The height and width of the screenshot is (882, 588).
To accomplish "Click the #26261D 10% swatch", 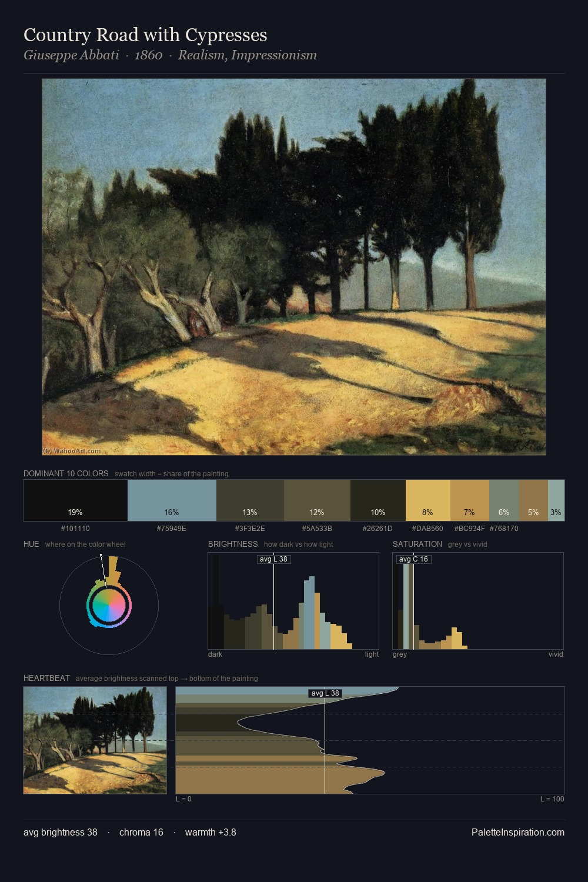I will (x=378, y=500).
